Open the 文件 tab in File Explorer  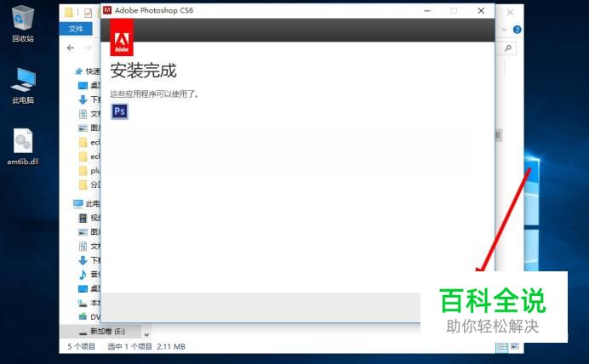pyautogui.click(x=76, y=29)
